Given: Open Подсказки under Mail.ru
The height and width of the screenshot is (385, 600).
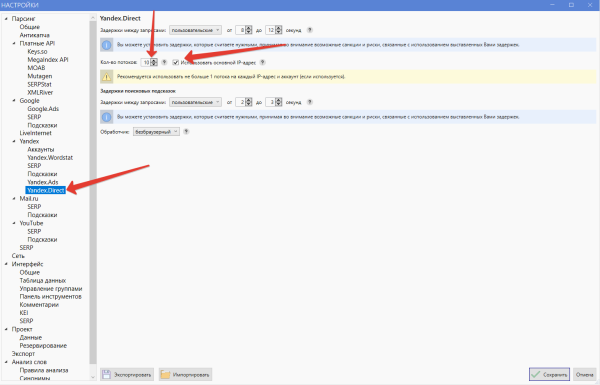Looking at the screenshot, I should tap(42, 215).
